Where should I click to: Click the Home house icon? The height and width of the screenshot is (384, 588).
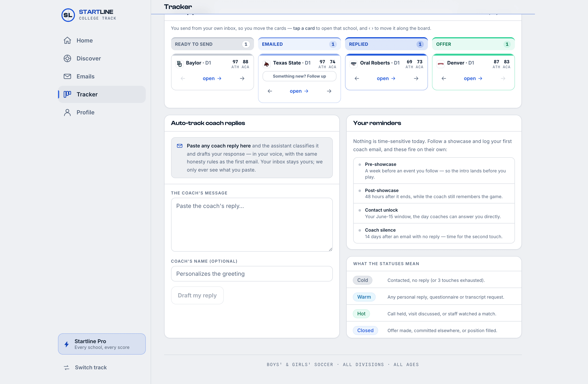click(x=67, y=40)
